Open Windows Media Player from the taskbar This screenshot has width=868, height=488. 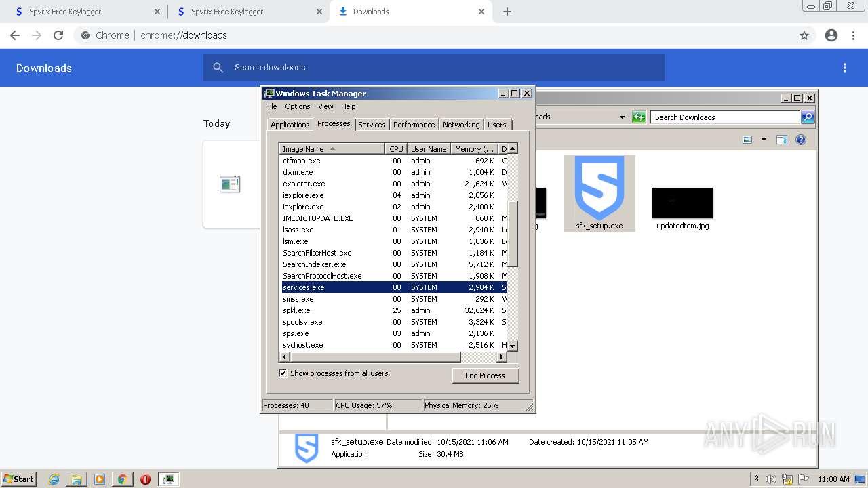pos(99,479)
